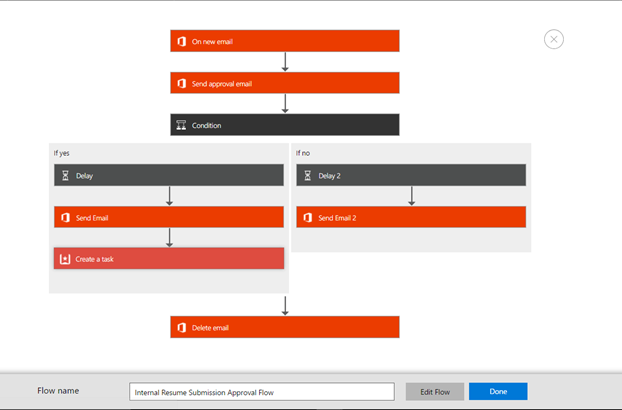Click Office icon on 'Delete email' step
The width and height of the screenshot is (622, 410).
pos(181,327)
